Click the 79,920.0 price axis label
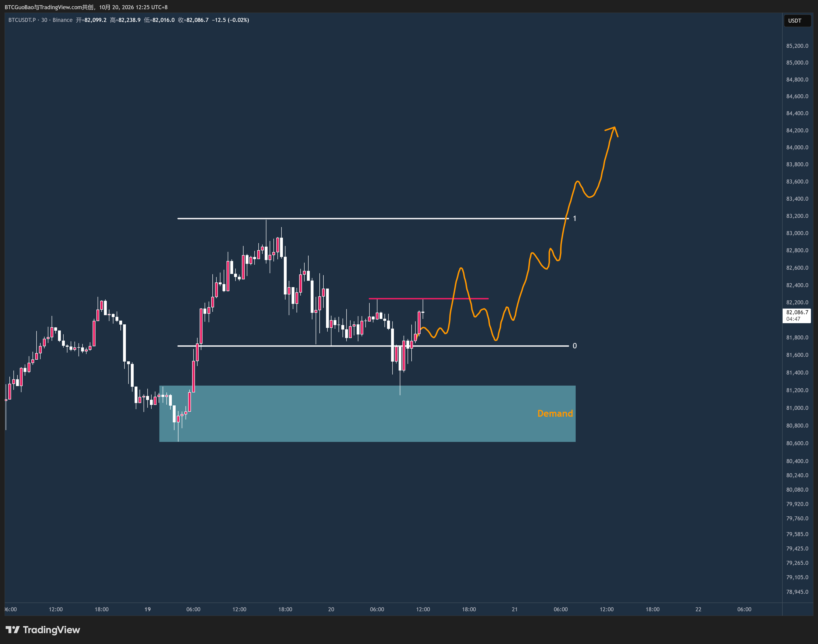This screenshot has height=644, width=818. click(x=797, y=504)
